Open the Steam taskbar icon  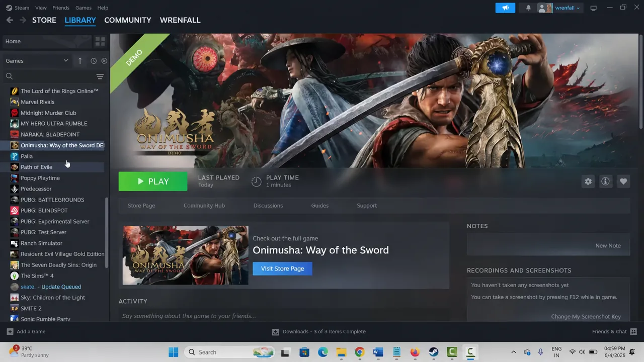433,352
